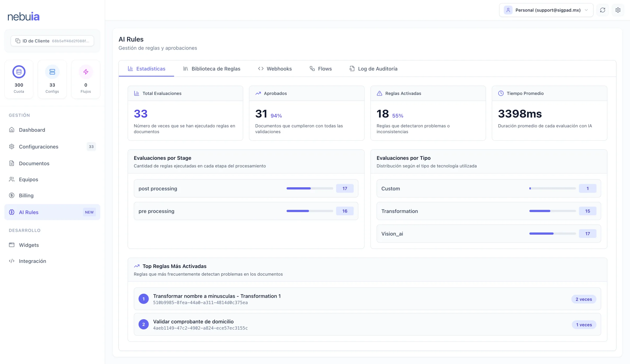Click the Reglas Activadas warning triangle icon

(379, 93)
